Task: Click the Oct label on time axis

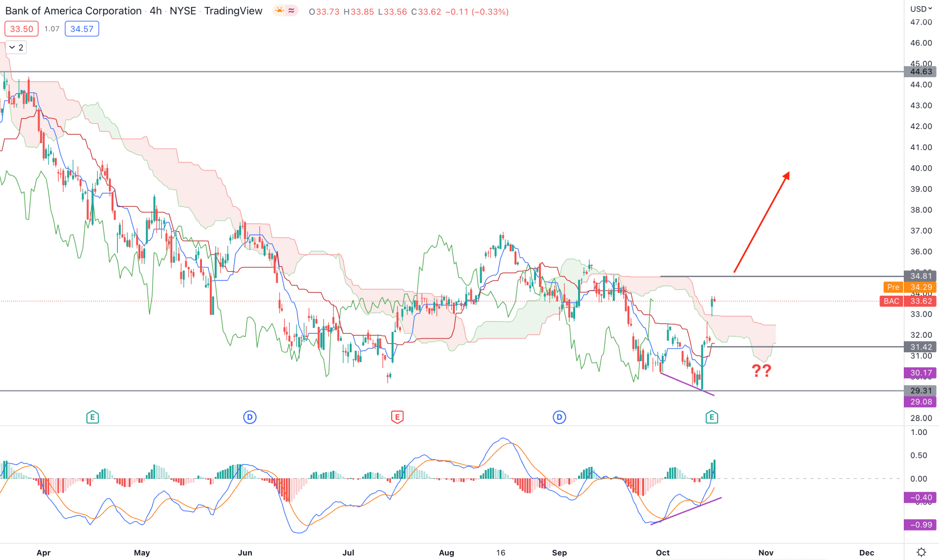Action: [663, 553]
